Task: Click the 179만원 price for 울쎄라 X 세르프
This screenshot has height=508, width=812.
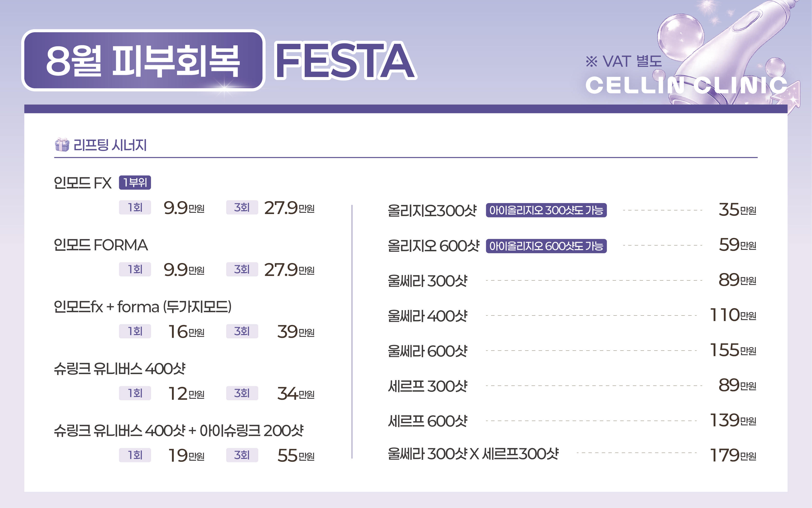Action: pyautogui.click(x=733, y=456)
